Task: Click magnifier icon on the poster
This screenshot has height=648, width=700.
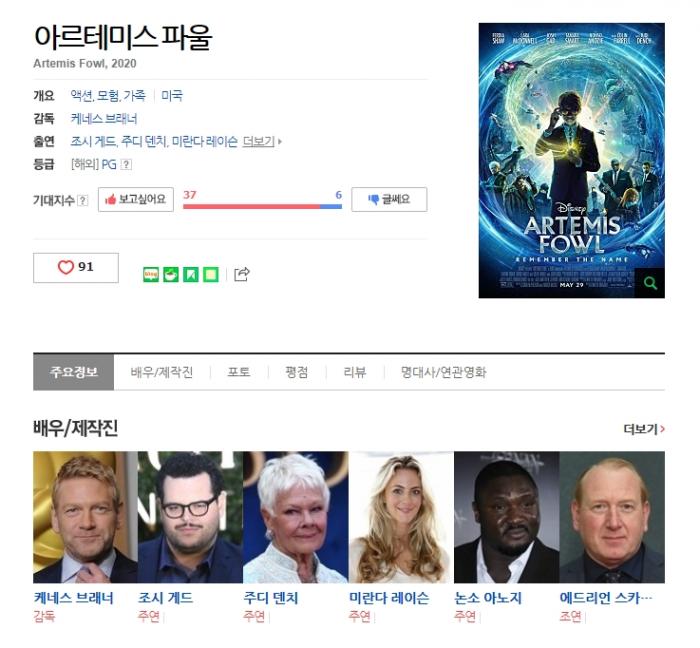Action: coord(650,283)
